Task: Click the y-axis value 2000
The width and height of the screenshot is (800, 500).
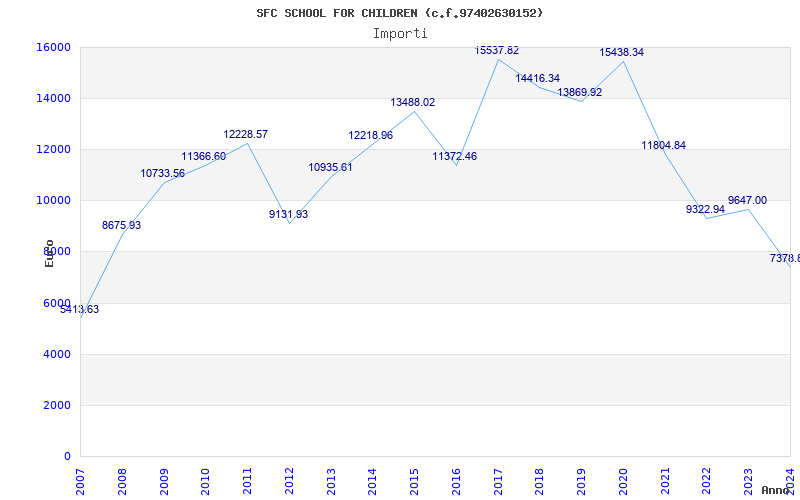Action: (x=56, y=405)
